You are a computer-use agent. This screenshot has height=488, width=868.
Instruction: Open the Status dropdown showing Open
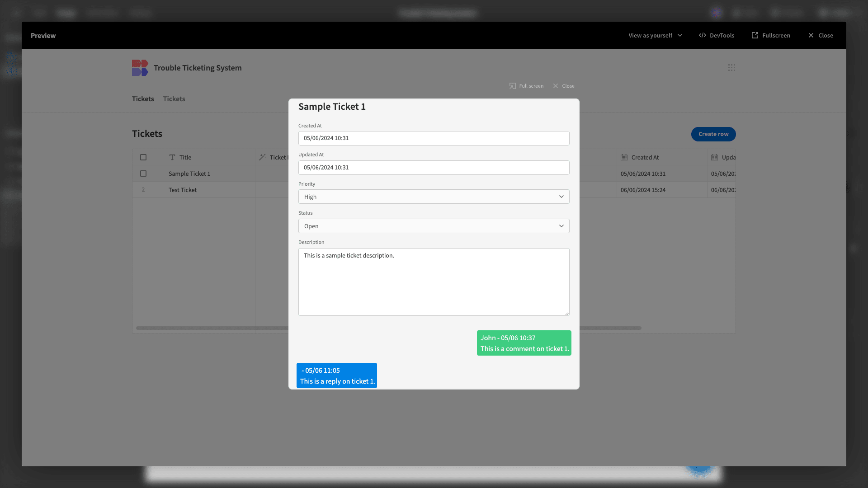click(434, 226)
